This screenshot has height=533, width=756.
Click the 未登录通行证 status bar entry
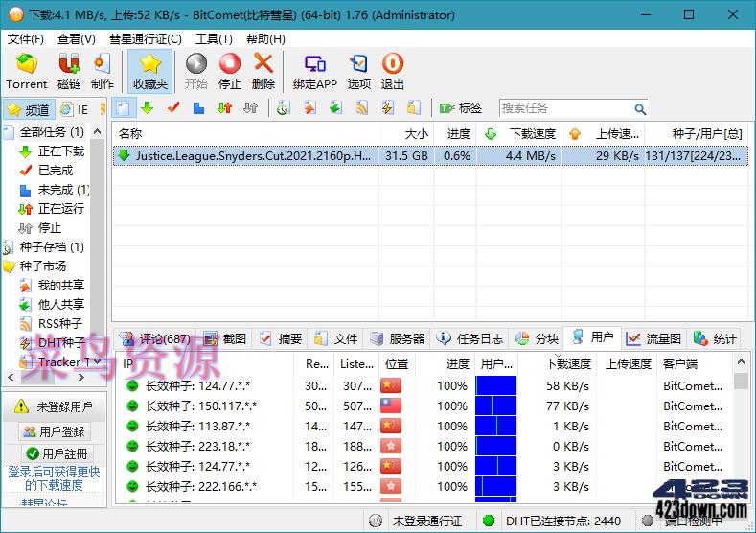click(x=426, y=521)
